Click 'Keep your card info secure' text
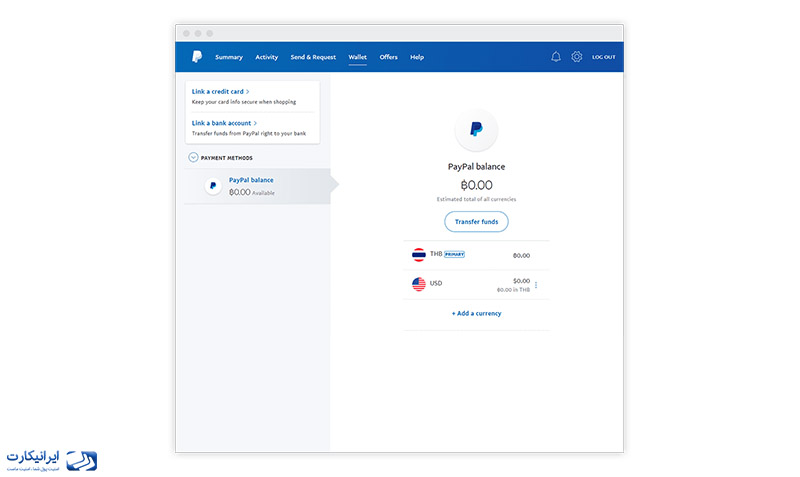 tap(244, 102)
